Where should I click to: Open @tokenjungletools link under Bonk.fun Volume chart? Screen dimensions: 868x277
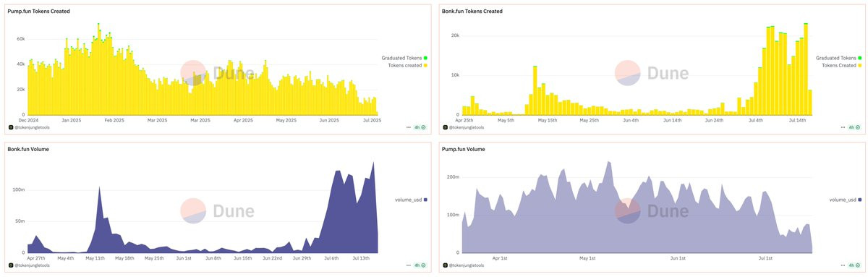(x=33, y=266)
